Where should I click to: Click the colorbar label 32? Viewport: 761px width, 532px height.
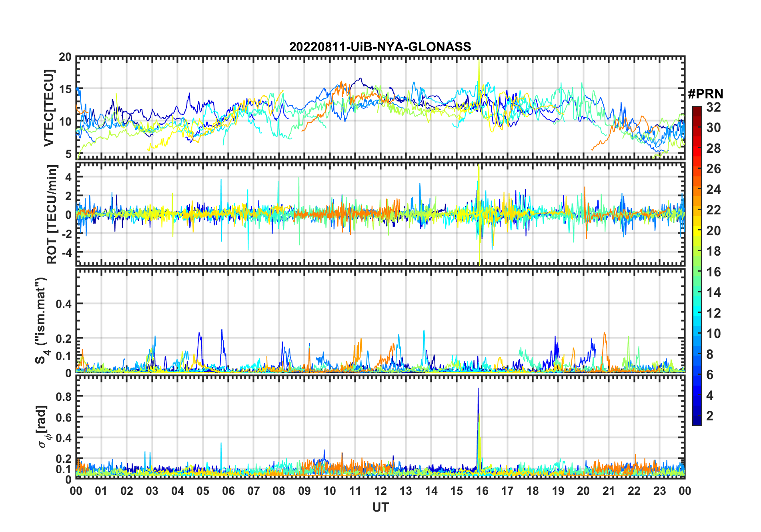coord(714,107)
